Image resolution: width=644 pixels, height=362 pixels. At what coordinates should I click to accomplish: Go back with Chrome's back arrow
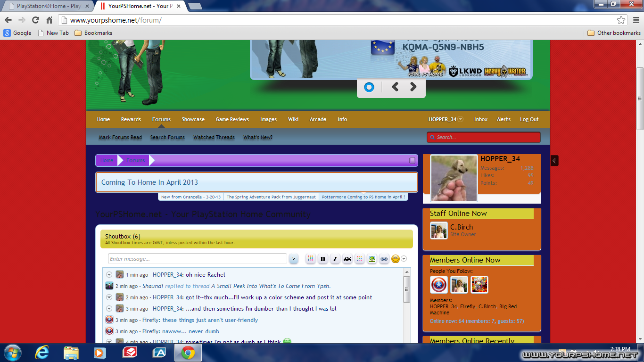coord(8,20)
